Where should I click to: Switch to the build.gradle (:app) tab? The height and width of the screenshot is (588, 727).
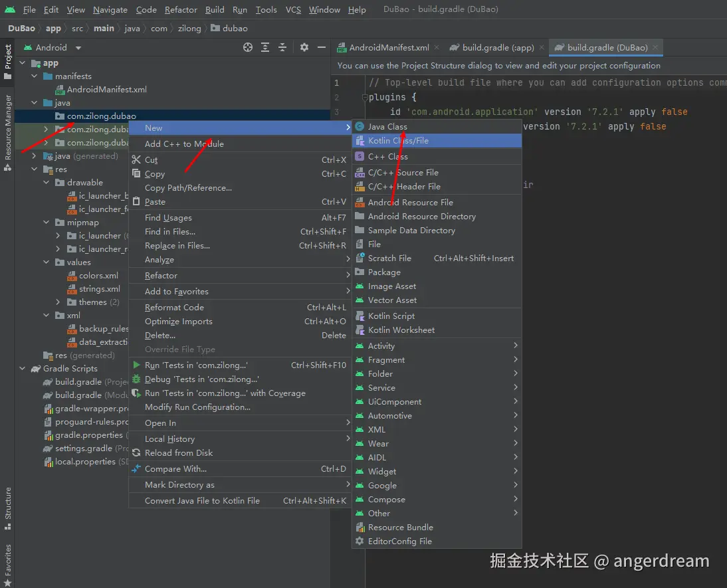[x=498, y=47]
